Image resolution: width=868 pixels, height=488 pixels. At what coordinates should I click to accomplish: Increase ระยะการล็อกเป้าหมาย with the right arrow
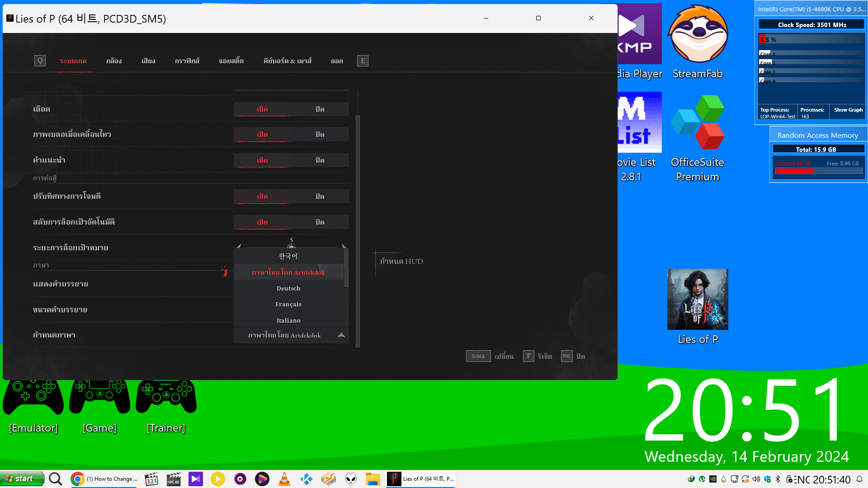point(344,246)
